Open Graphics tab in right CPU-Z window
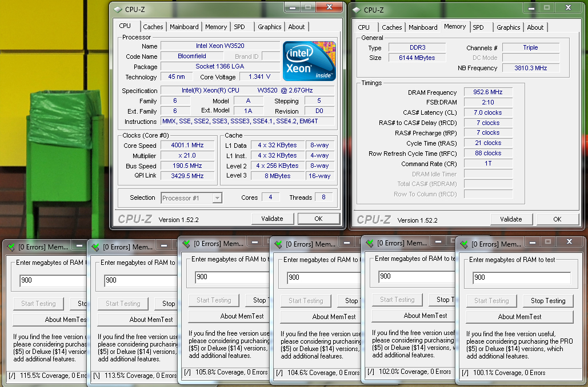 coord(508,27)
